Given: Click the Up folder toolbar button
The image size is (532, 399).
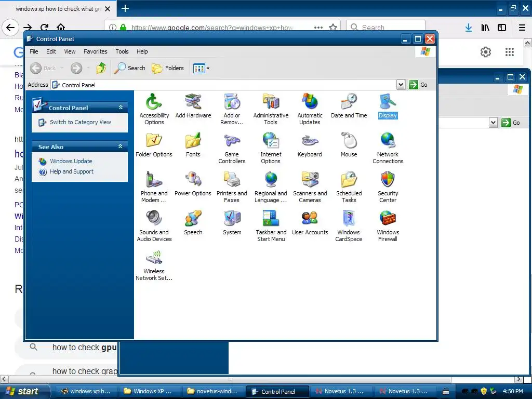Looking at the screenshot, I should pos(101,68).
